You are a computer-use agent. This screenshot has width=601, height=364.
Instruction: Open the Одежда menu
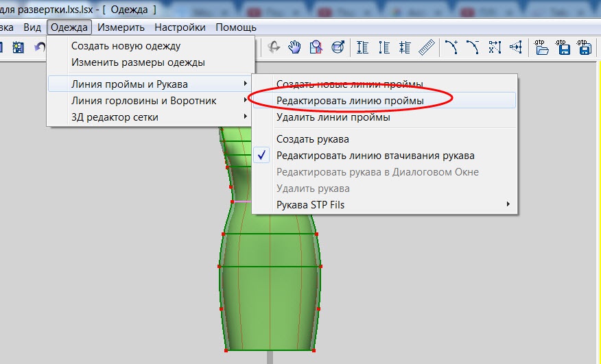click(x=69, y=27)
